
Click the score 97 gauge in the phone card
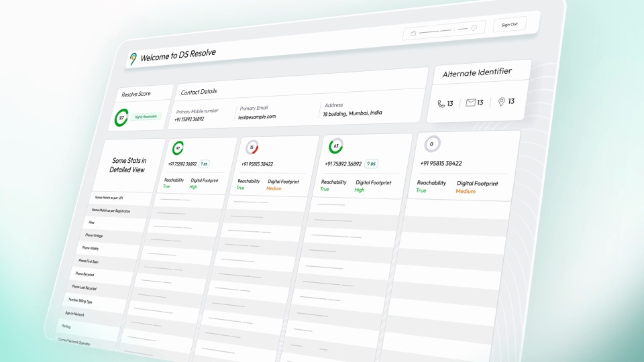tap(178, 147)
